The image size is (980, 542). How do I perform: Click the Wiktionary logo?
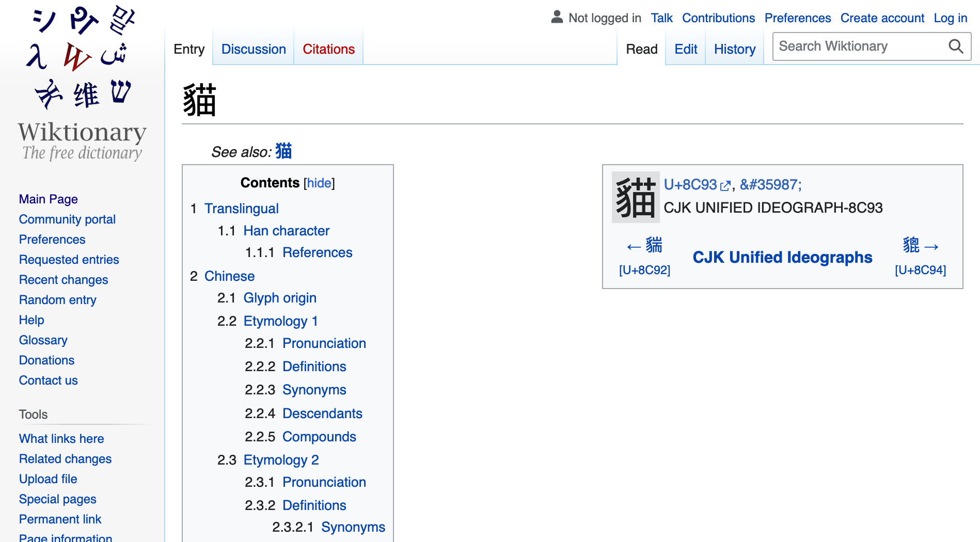[83, 57]
